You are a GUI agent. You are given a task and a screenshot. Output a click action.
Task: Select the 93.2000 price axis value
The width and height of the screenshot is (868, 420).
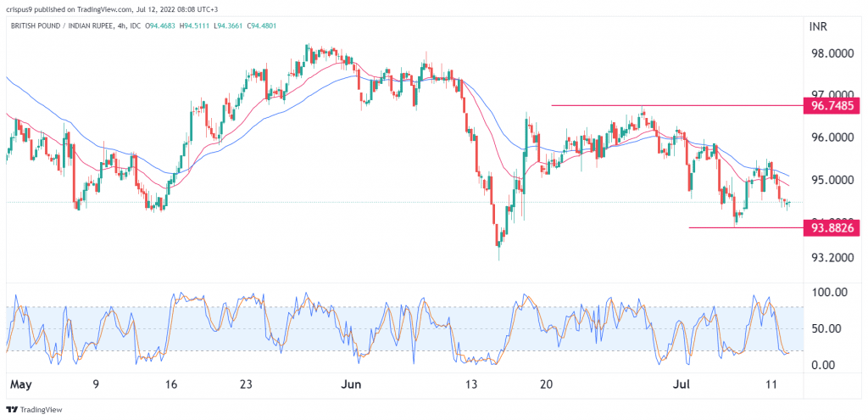(832, 258)
